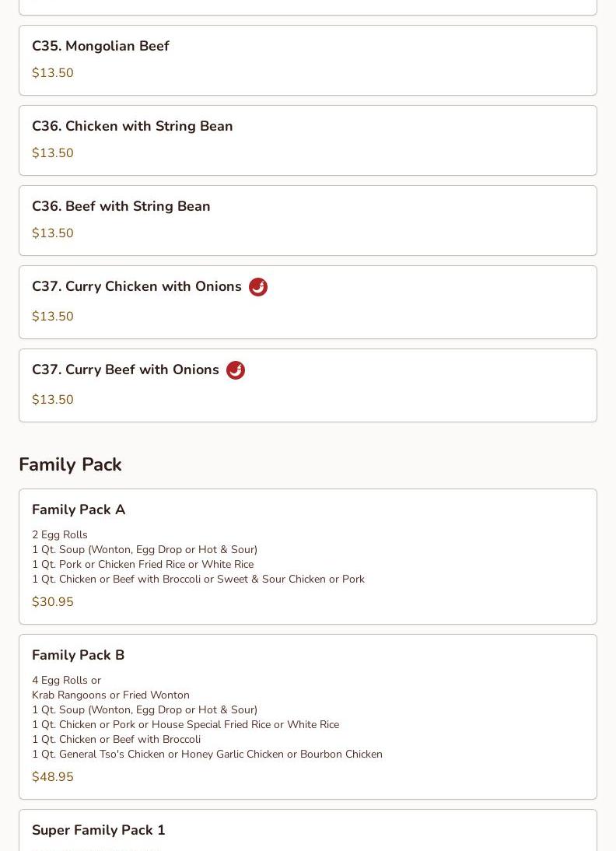Open the Family Pack A title
The height and width of the screenshot is (851, 616).
click(79, 510)
